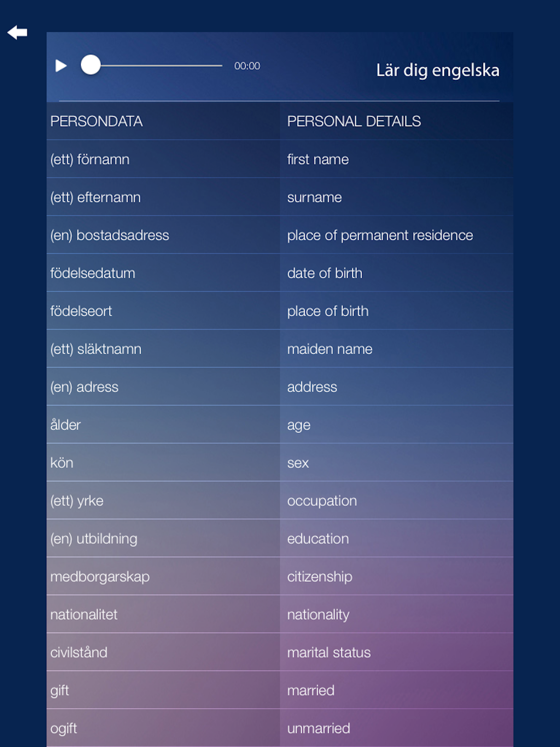Viewport: 560px width, 747px height.
Task: Select the 'födelseort' word
Action: tap(81, 311)
